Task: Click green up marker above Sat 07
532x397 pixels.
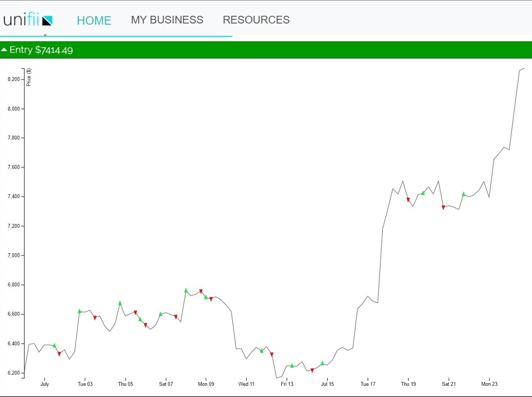Action: click(161, 314)
